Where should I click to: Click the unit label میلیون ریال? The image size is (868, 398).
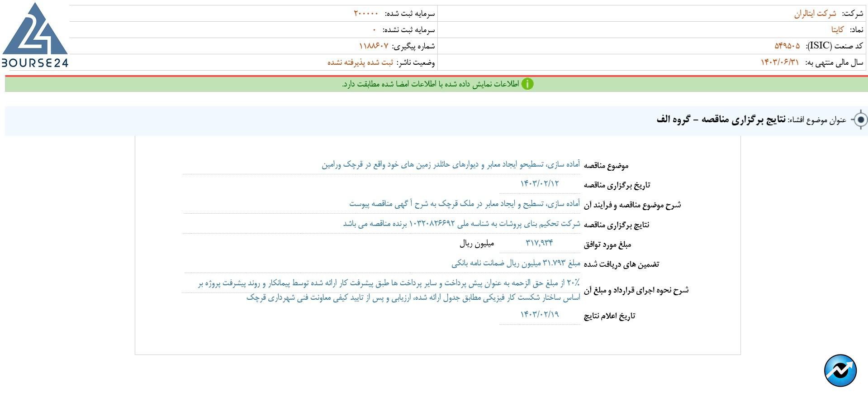click(x=477, y=244)
